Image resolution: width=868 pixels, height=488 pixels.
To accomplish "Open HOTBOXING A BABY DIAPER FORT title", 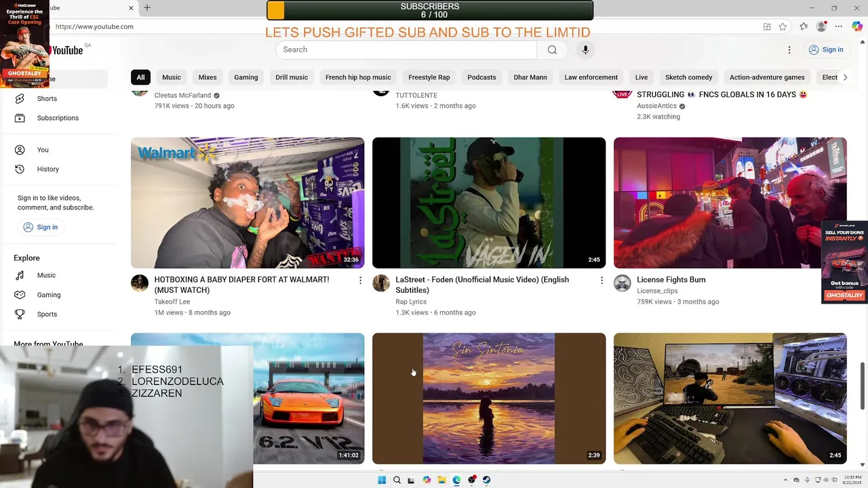I will (241, 285).
